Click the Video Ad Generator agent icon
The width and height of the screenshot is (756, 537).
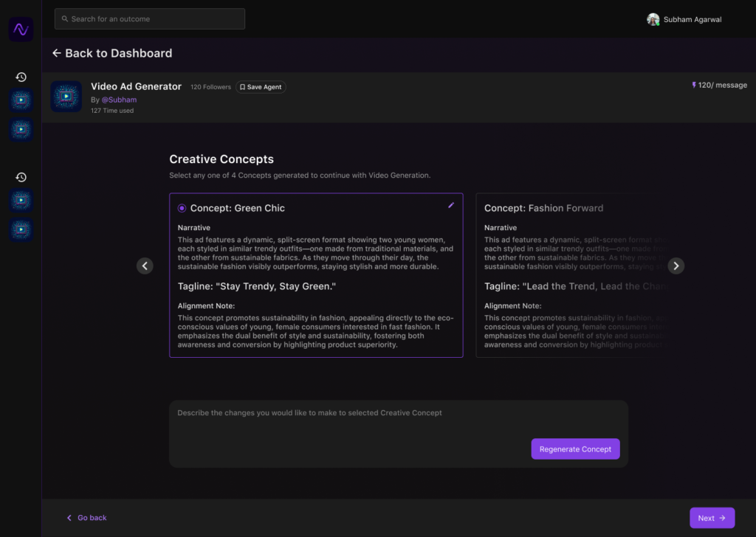click(x=66, y=97)
